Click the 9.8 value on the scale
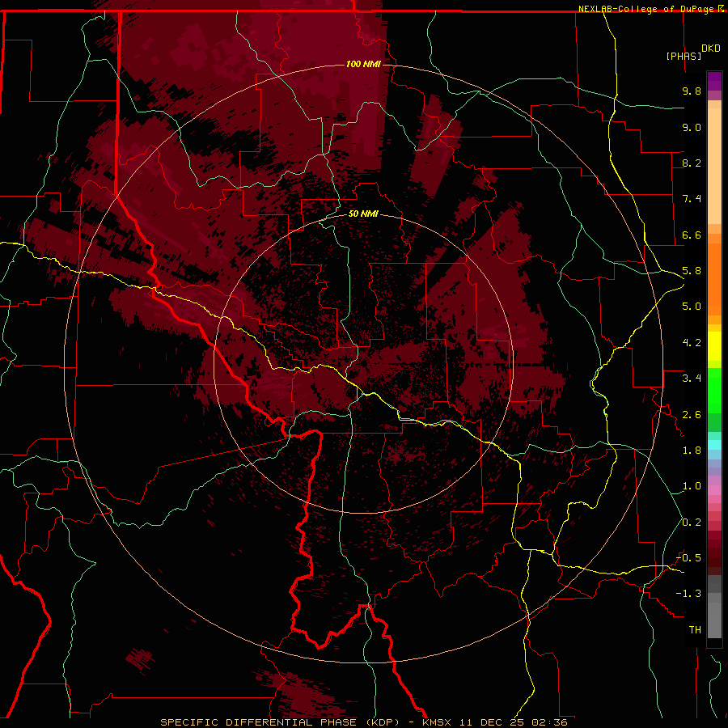This screenshot has width=728, height=728. (692, 91)
